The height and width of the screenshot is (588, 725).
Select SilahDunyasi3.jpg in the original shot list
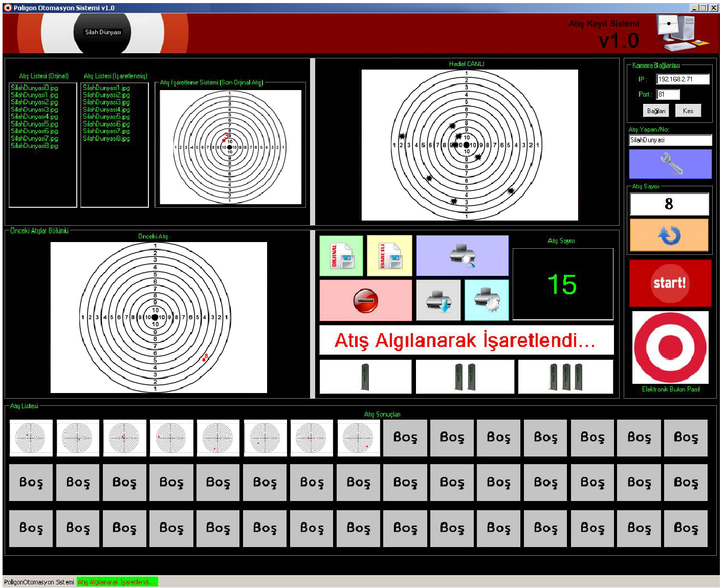pyautogui.click(x=34, y=110)
